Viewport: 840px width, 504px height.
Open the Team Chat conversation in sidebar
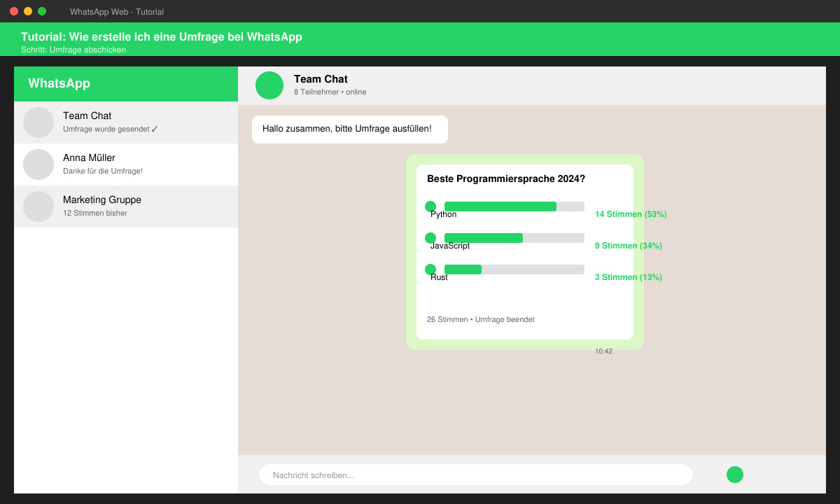pyautogui.click(x=126, y=122)
